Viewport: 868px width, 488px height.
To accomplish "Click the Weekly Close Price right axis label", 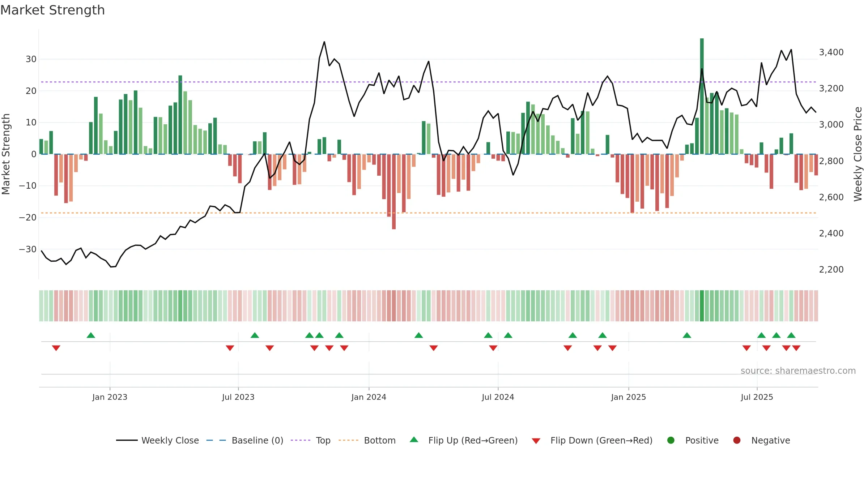I will coord(858,154).
